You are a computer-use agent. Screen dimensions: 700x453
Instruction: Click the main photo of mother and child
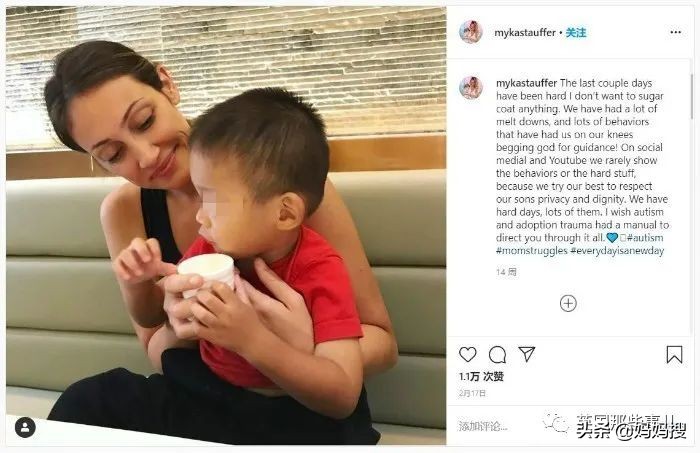coord(226,225)
